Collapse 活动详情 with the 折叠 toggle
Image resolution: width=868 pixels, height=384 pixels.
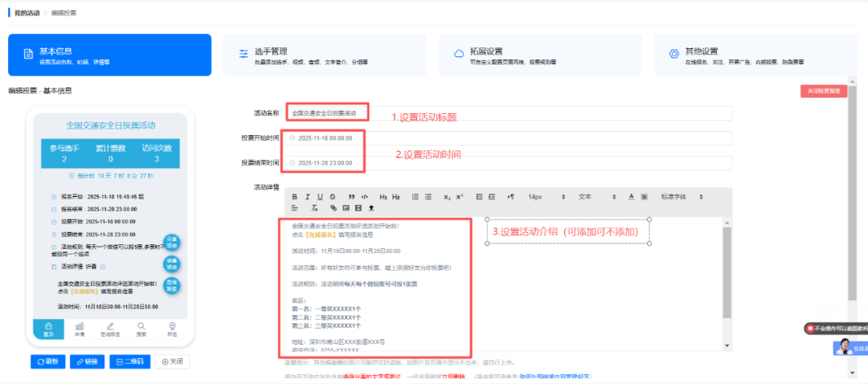click(95, 267)
